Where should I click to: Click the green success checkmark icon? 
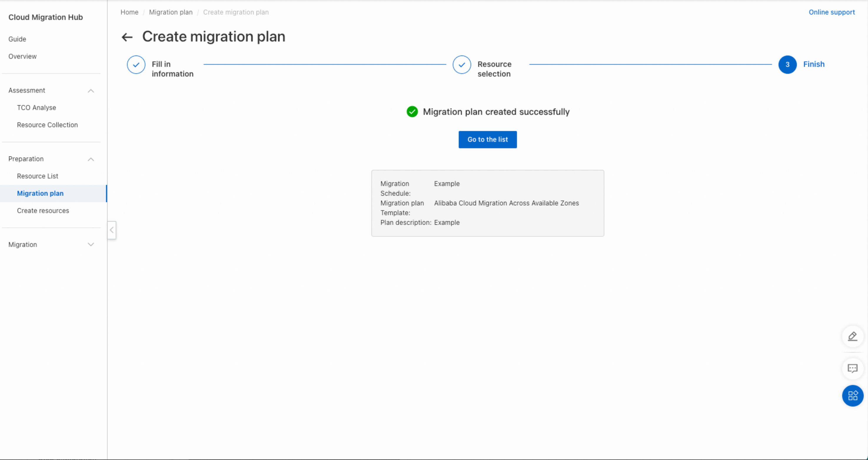tap(412, 112)
